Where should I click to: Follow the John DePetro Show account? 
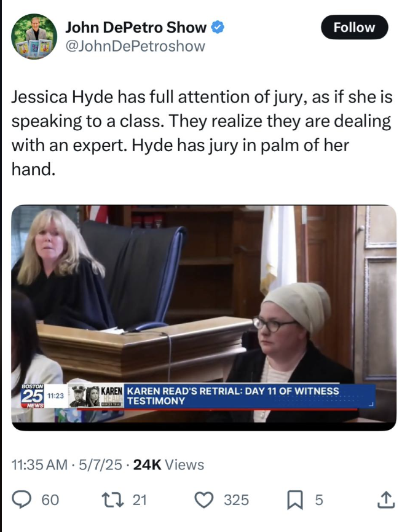[354, 27]
